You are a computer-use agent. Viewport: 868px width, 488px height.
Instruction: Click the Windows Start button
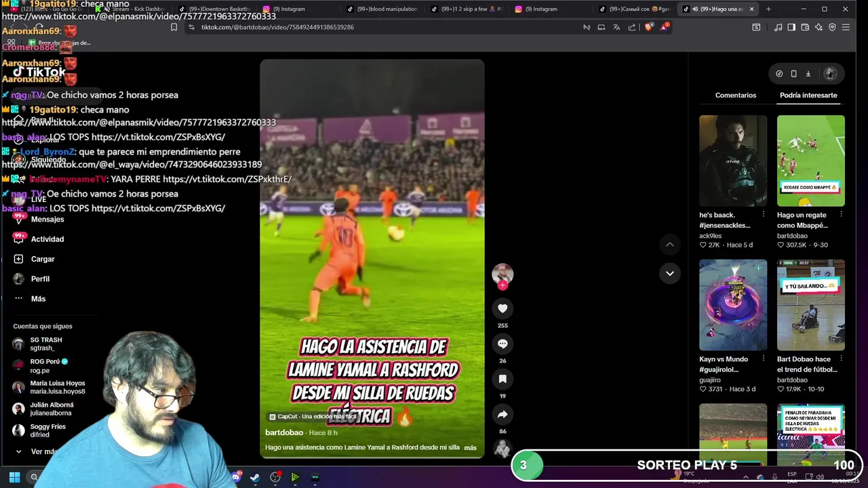coord(14,477)
